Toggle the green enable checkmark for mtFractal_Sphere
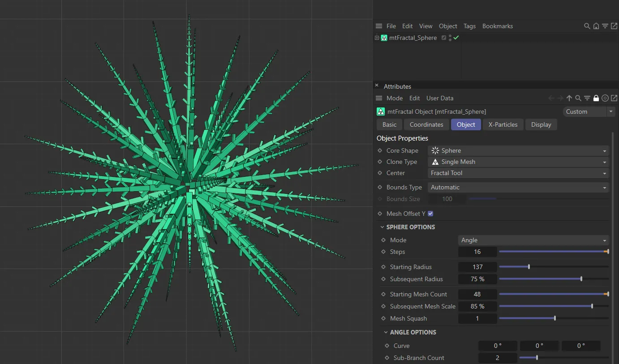 456,38
